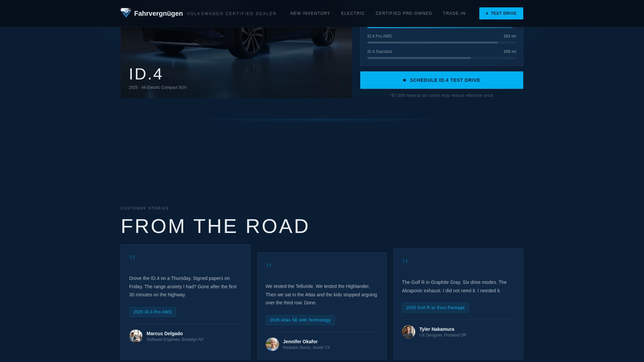Schedule an ID.4 test drive
Screen dimensions: 644x362
pyautogui.click(x=442, y=80)
